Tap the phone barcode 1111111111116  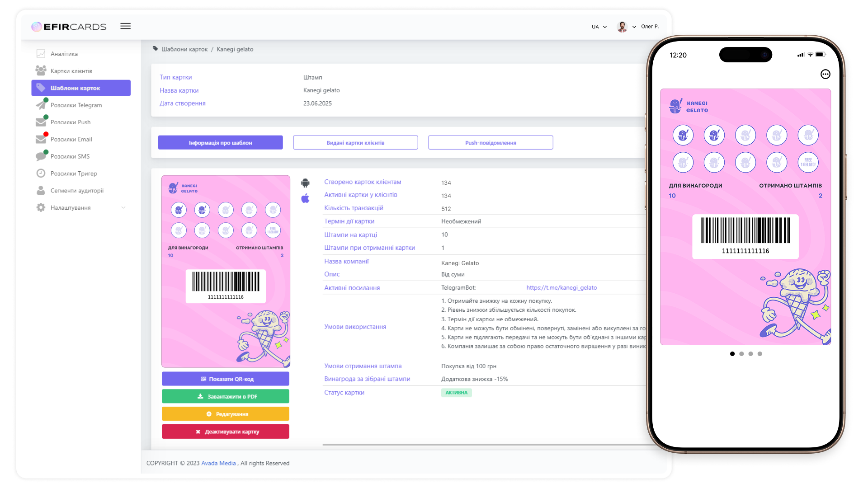745,236
